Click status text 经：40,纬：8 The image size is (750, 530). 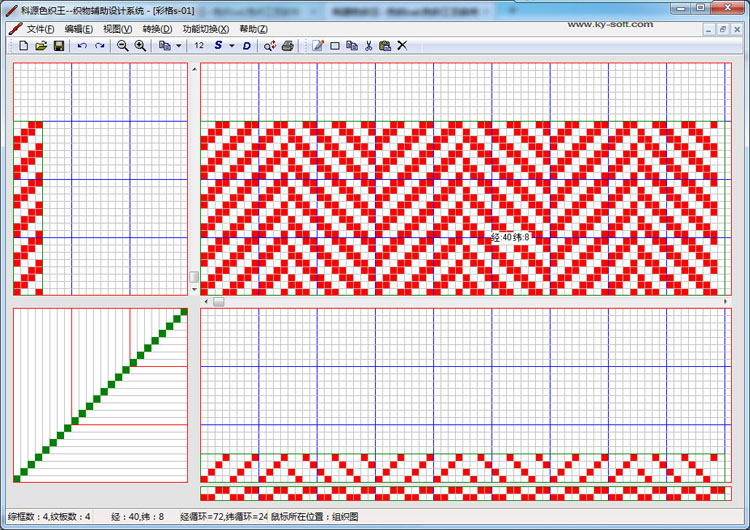138,517
